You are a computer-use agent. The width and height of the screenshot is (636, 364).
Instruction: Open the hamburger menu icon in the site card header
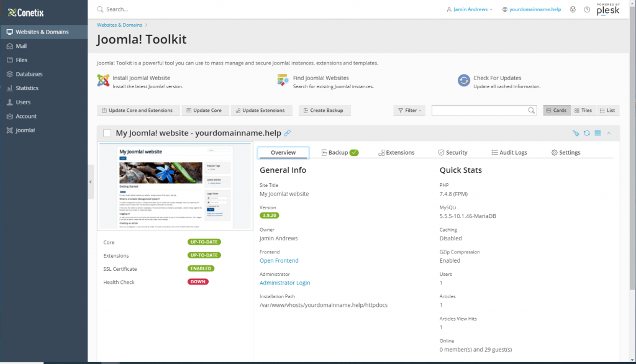tap(597, 133)
